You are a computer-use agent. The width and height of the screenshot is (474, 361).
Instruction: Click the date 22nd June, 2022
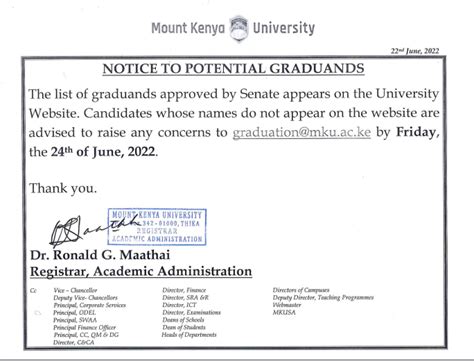pos(415,51)
